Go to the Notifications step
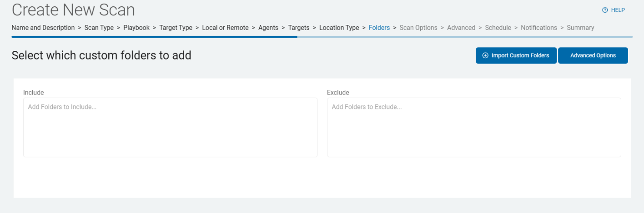 click(539, 28)
